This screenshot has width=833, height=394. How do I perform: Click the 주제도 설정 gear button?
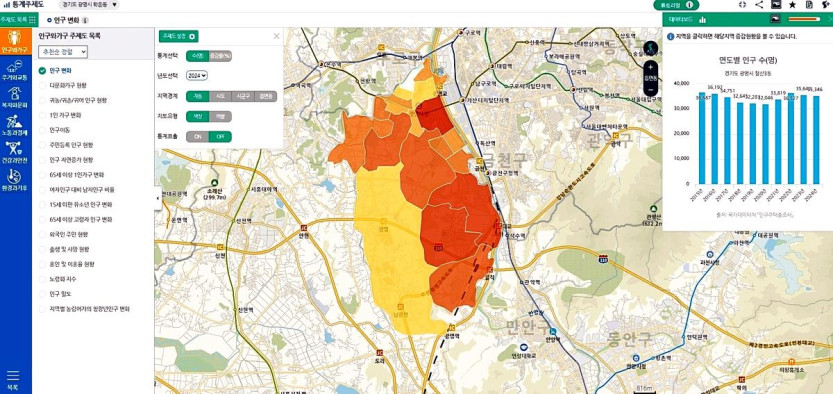[x=178, y=36]
